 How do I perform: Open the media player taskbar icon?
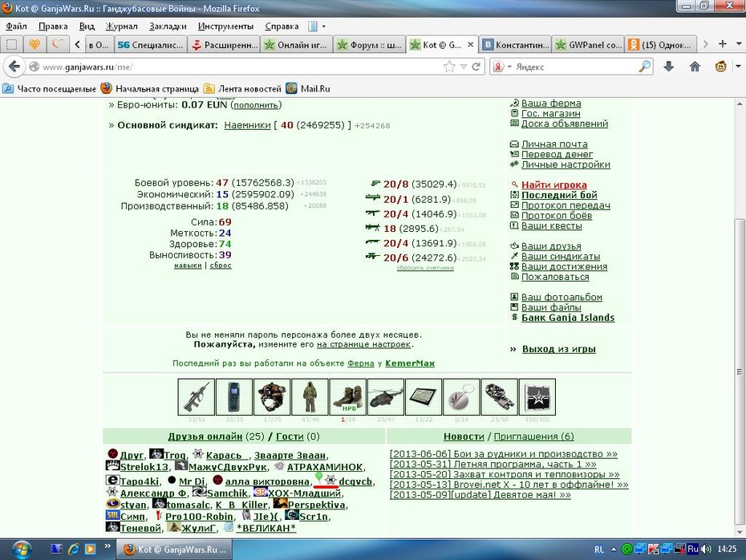pos(90,549)
